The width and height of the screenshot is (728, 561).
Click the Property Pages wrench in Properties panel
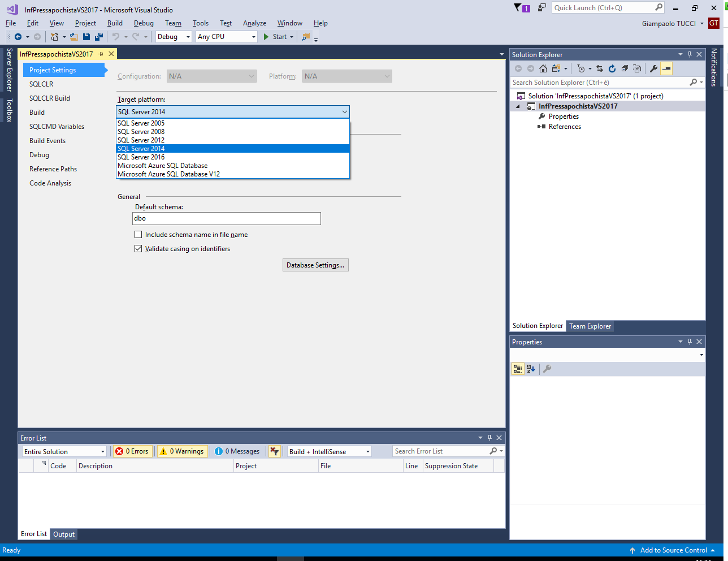(x=547, y=369)
